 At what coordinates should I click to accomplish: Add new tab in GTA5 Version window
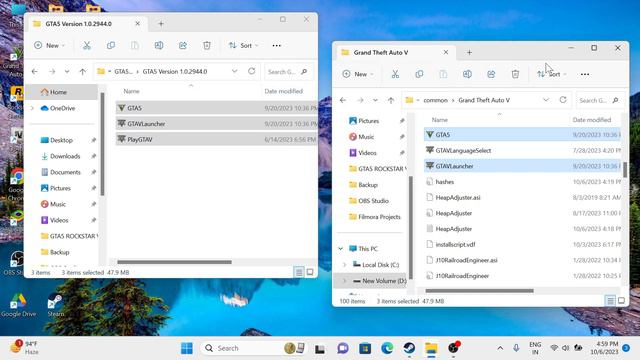(161, 24)
